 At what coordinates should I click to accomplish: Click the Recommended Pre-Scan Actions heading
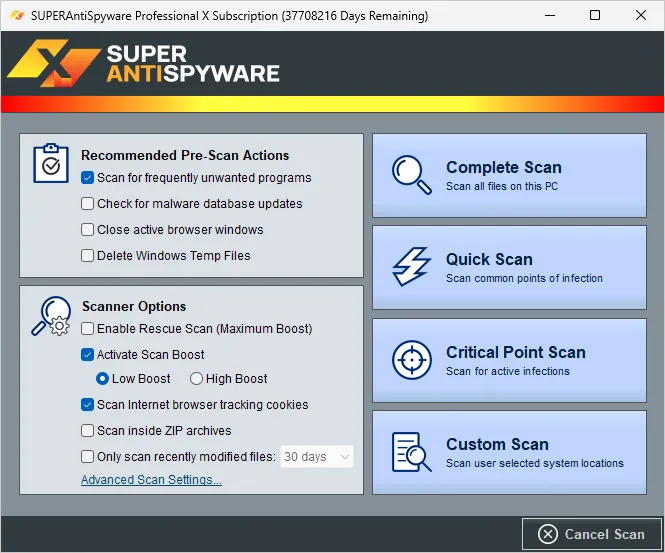tap(185, 155)
